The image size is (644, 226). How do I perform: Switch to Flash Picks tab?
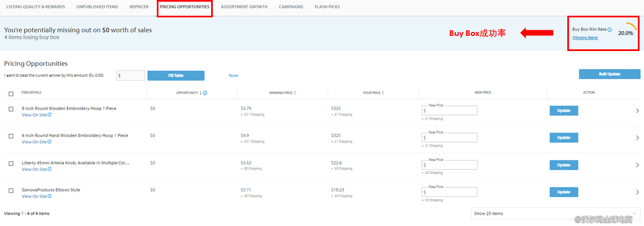(327, 7)
